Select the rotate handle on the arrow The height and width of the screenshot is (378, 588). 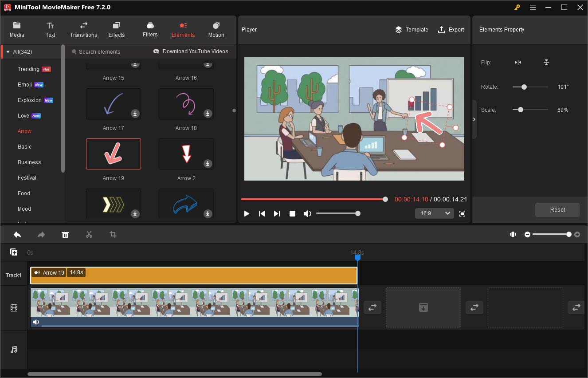(x=455, y=128)
